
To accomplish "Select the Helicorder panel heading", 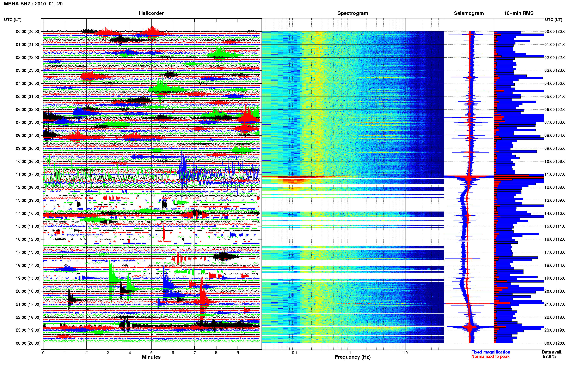I will [151, 13].
